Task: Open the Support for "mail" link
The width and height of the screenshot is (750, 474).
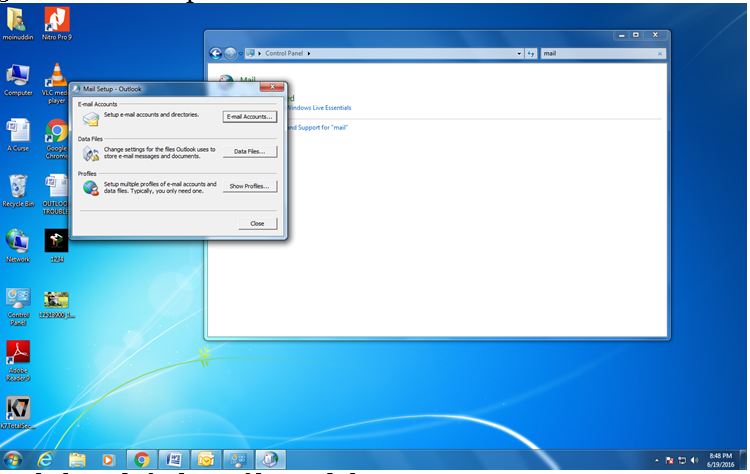Action: pyautogui.click(x=318, y=128)
